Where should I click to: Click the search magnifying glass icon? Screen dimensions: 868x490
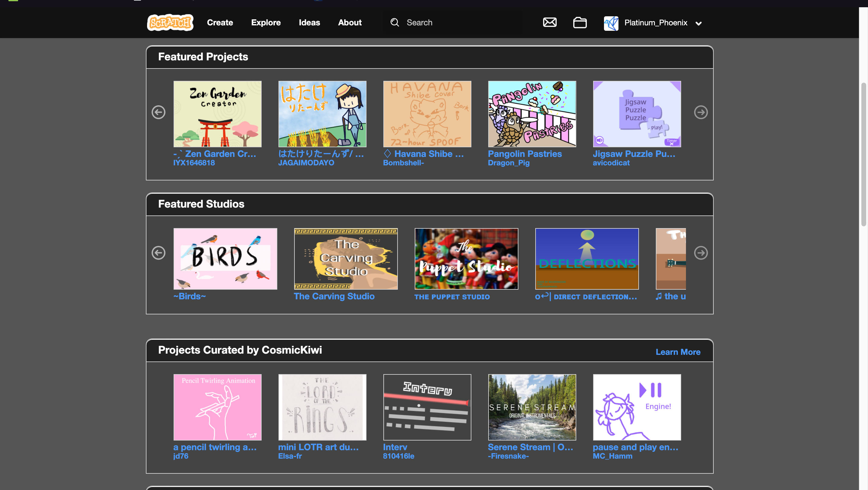click(394, 22)
